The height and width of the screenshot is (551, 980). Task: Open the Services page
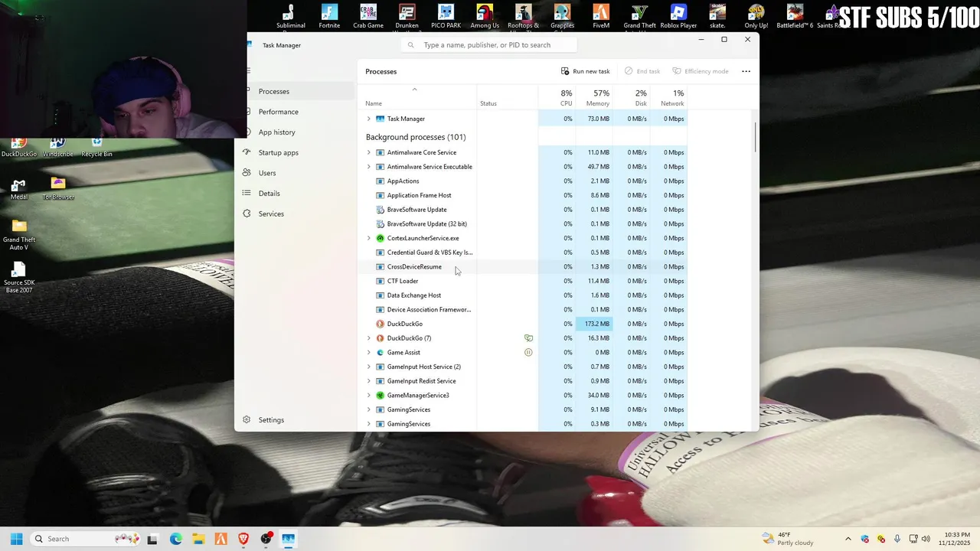[x=297, y=214]
